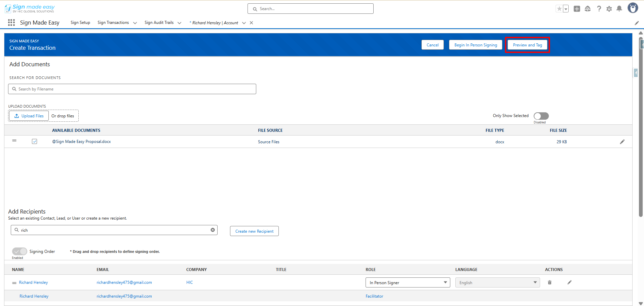Clear the recipient search text
This screenshot has width=644, height=306.
[213, 230]
